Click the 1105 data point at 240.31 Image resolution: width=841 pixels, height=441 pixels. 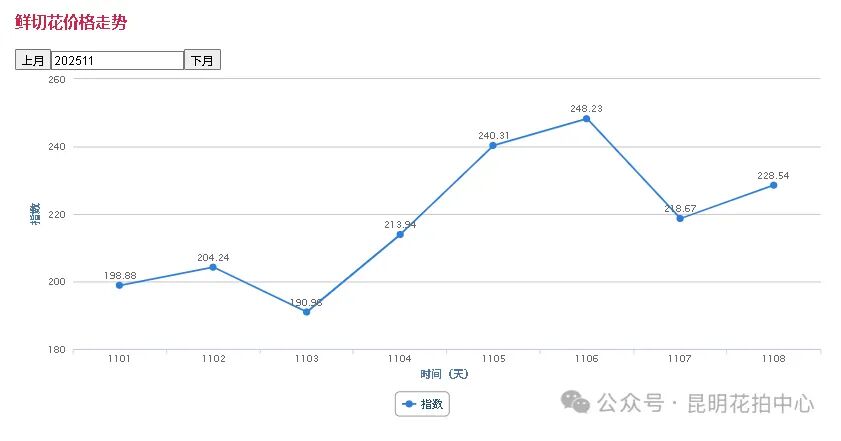(x=493, y=145)
